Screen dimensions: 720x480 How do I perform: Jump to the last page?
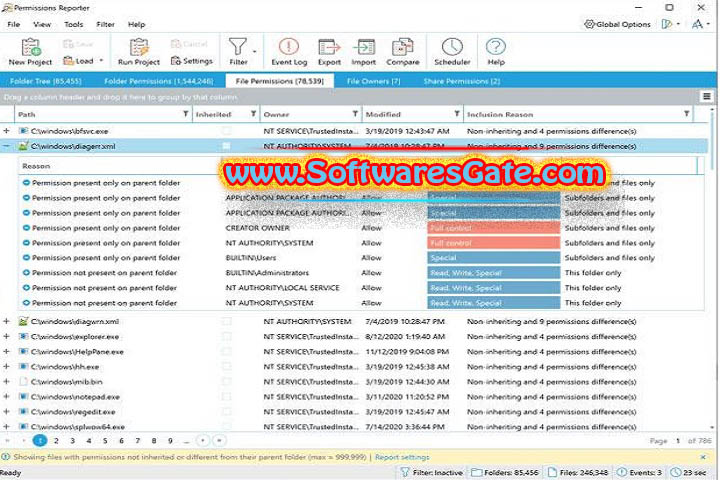(219, 441)
